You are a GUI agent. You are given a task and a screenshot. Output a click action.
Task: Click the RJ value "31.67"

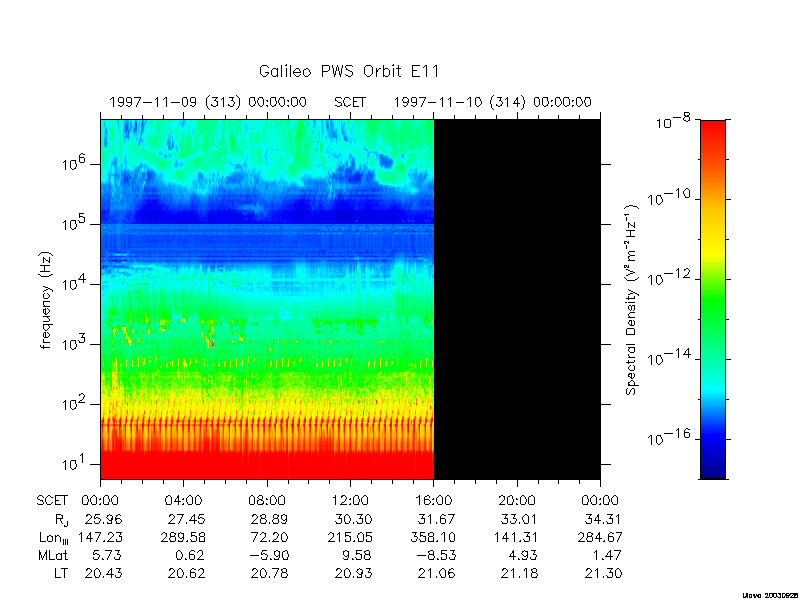[436, 519]
